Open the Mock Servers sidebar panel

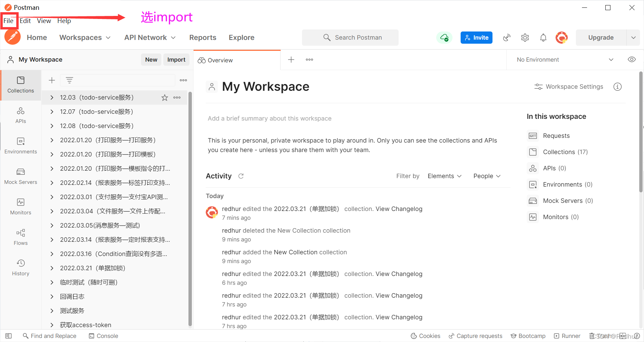21,176
